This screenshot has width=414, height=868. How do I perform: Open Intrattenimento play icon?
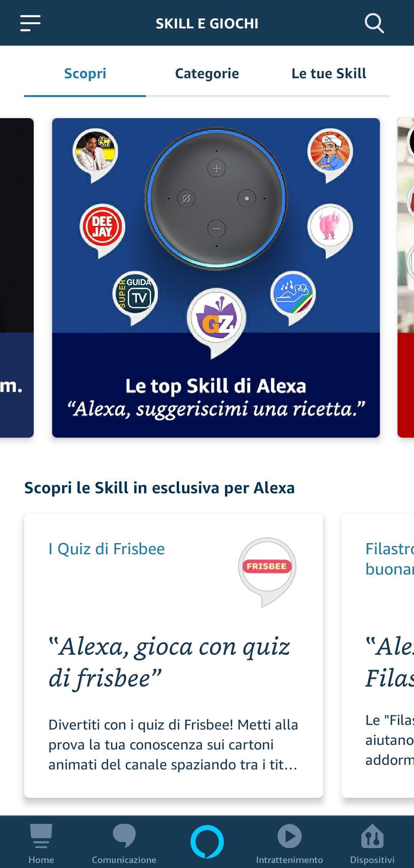289,836
